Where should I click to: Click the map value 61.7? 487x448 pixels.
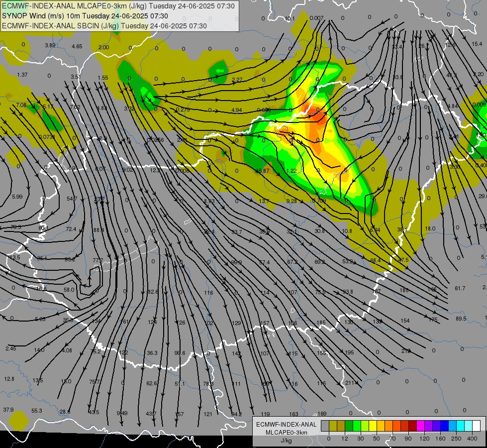460,288
